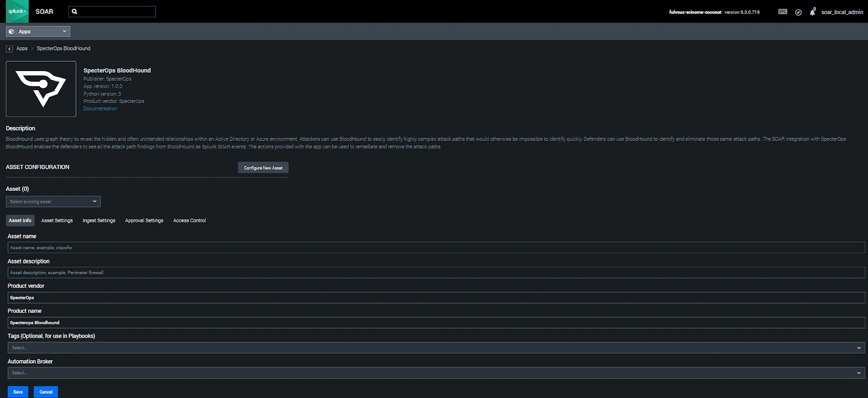Viewport: 868px width, 398px height.
Task: Click the Save button
Action: tap(18, 391)
